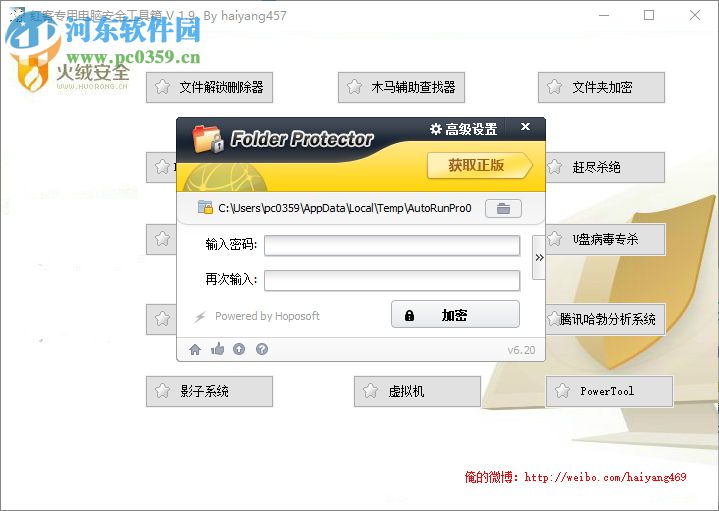Launch the 虚拟机 tool

pos(417,391)
